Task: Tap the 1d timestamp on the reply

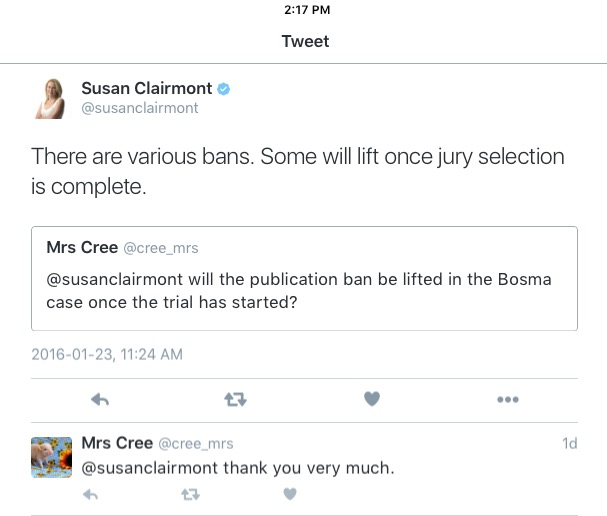Action: click(569, 443)
